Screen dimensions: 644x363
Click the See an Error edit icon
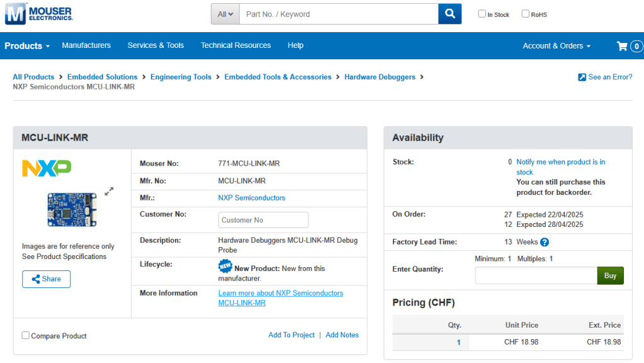tap(582, 78)
